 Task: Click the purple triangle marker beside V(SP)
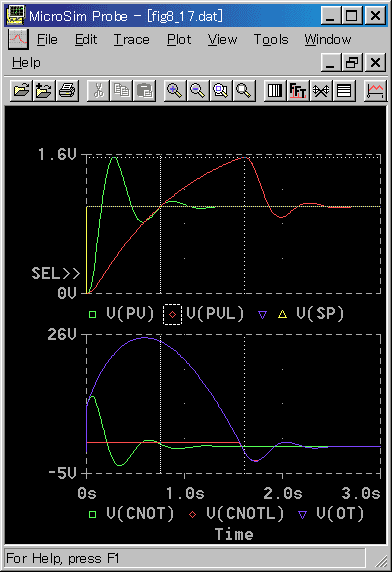(262, 314)
